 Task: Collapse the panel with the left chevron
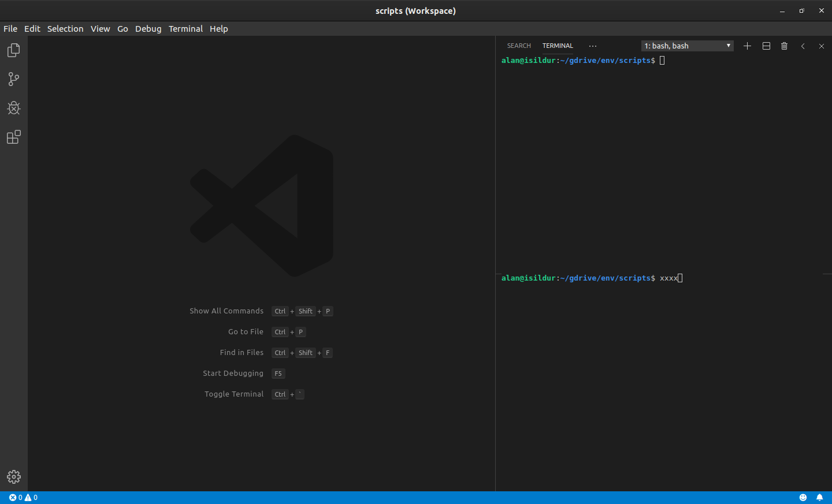coord(803,46)
